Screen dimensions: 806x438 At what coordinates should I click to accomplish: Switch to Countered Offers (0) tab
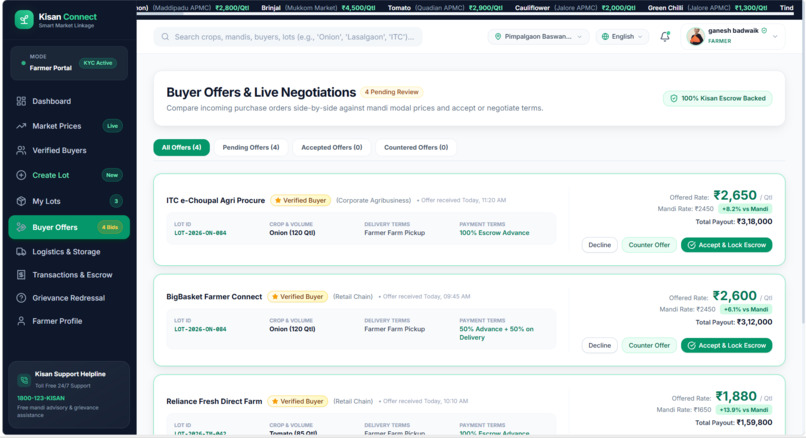416,148
